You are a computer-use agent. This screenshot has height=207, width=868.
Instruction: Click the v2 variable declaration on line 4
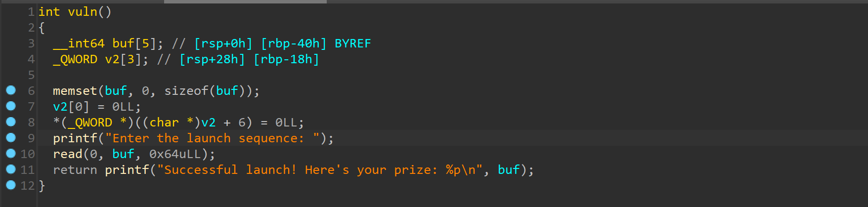point(112,59)
